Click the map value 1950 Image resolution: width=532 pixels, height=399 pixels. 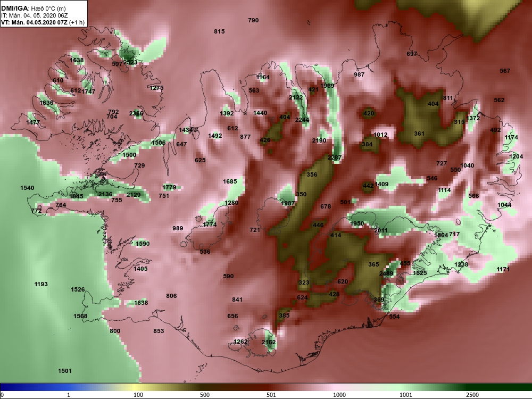(357, 223)
